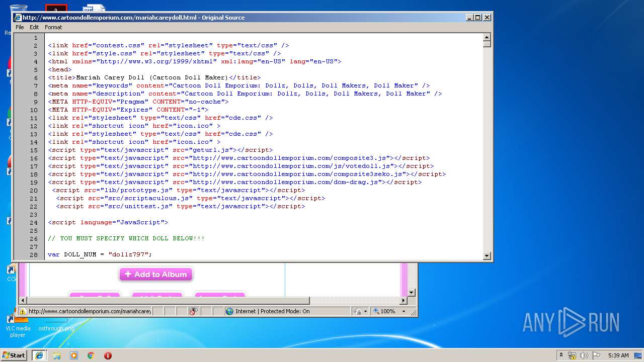Click the network tray icon
The height and width of the screenshot is (362, 644).
pos(572,355)
